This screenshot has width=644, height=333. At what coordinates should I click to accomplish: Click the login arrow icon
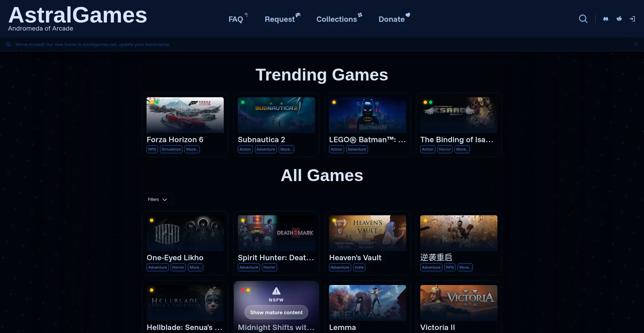[632, 19]
